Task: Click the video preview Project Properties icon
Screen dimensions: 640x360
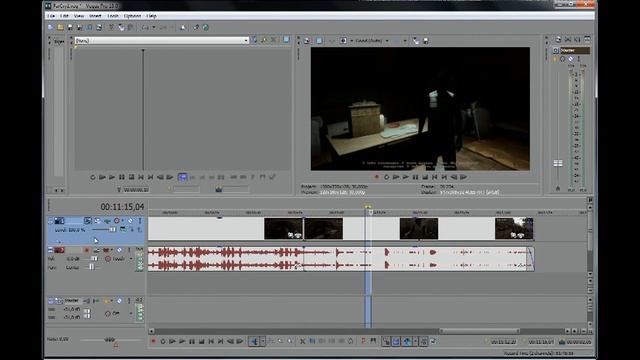Action: [307, 40]
